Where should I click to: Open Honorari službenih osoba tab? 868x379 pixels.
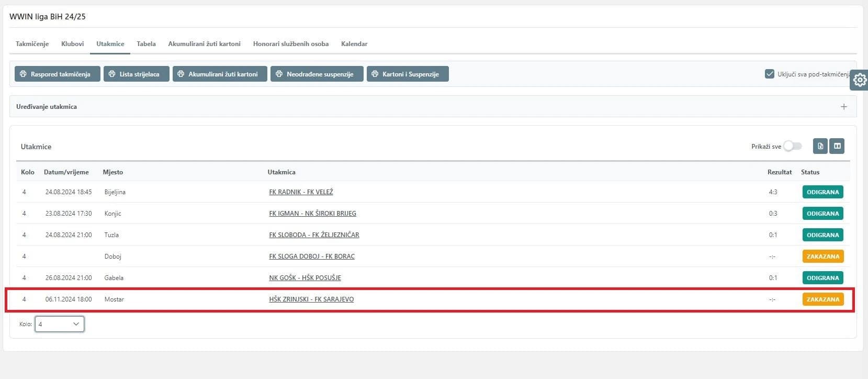click(x=291, y=44)
